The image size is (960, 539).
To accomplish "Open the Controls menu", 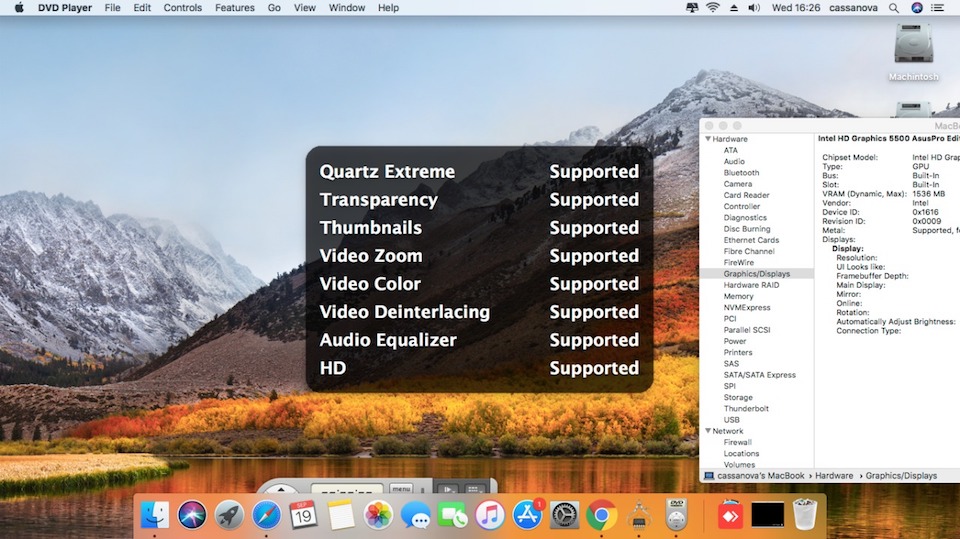I will click(182, 8).
